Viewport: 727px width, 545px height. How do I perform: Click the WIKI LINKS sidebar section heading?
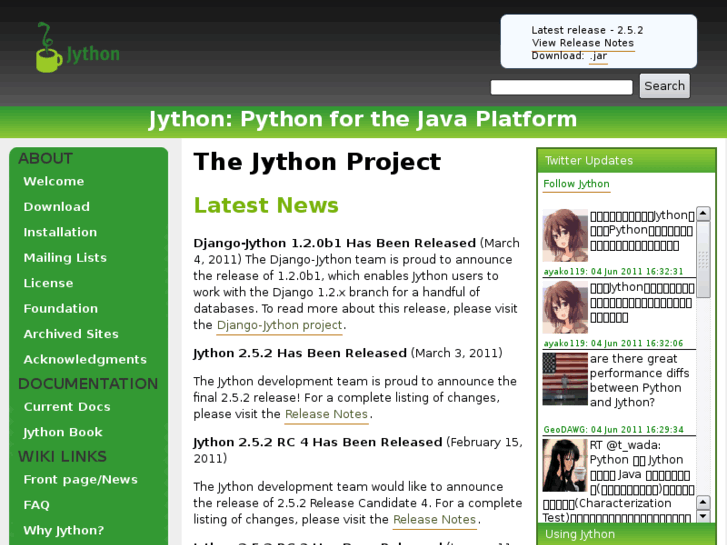(62, 457)
